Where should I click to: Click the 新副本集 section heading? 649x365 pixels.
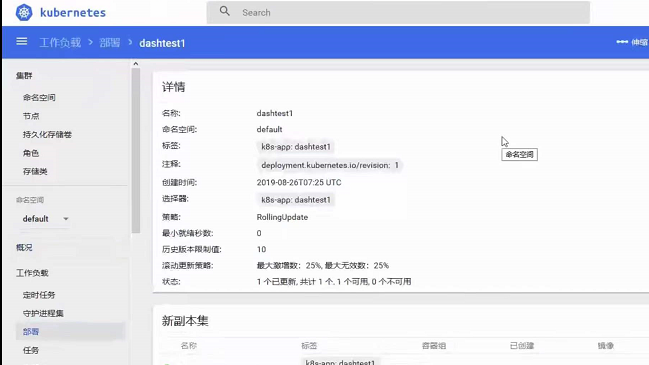[x=185, y=321]
